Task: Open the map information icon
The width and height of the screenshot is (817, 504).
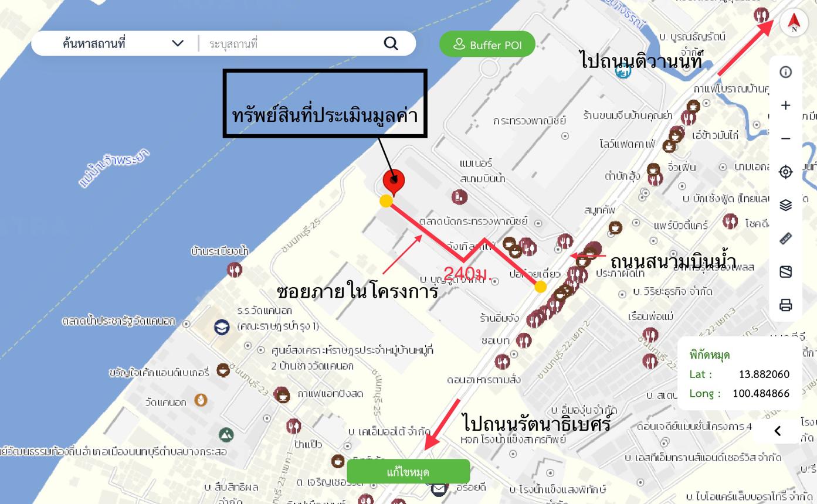Action: click(786, 72)
